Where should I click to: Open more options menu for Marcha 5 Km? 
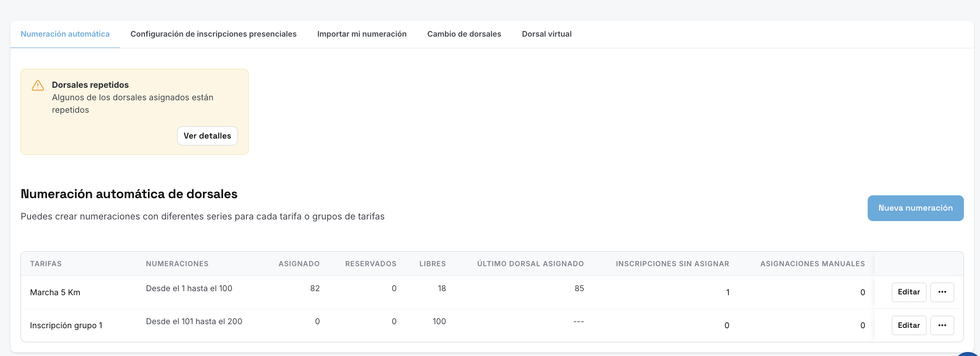coord(942,292)
